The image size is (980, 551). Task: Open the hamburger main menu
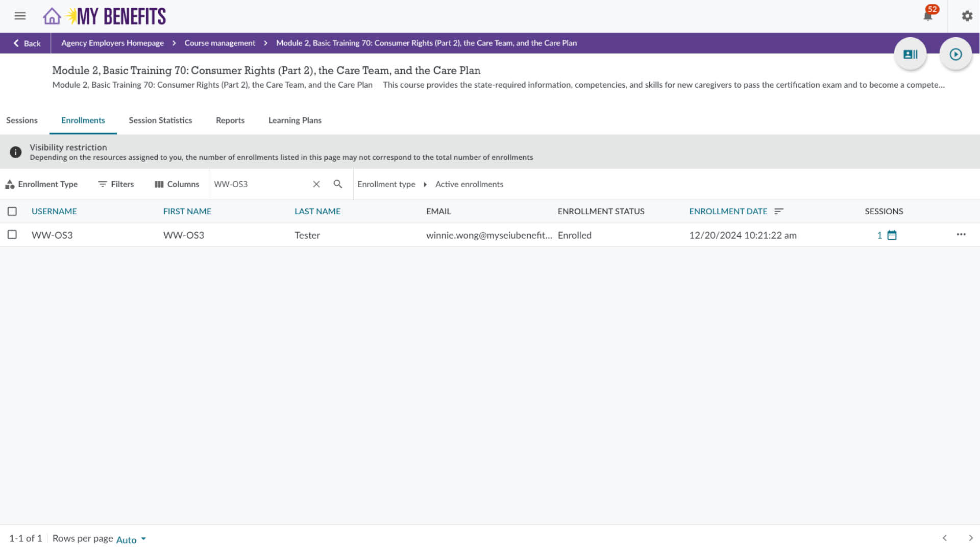[x=20, y=16]
